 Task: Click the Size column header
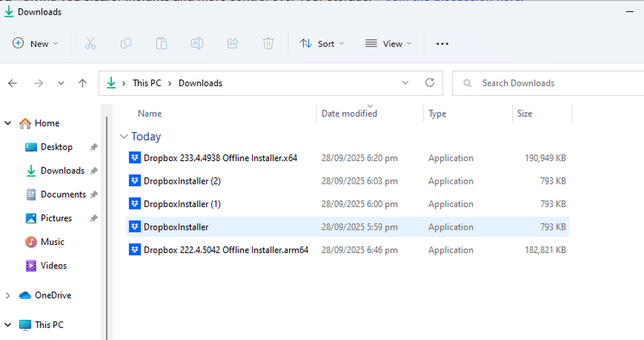click(x=525, y=114)
